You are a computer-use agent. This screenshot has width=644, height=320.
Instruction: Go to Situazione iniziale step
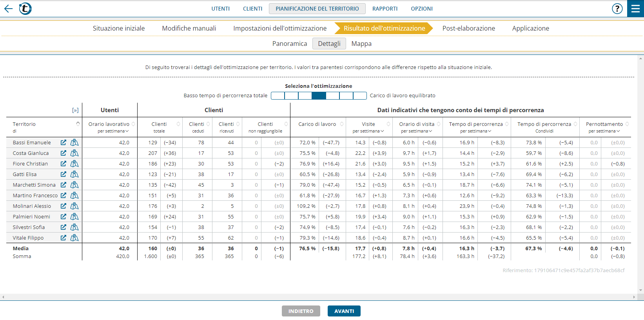[x=119, y=28]
